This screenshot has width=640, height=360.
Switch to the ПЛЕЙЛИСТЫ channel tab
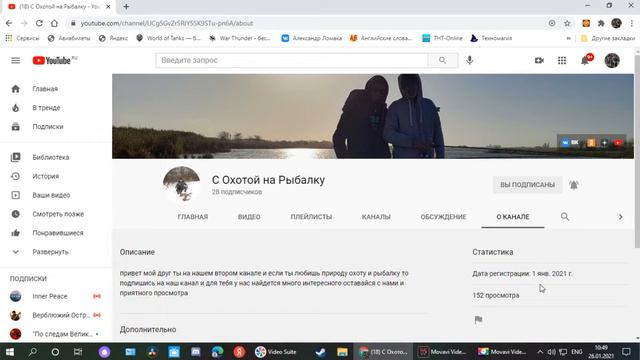311,217
